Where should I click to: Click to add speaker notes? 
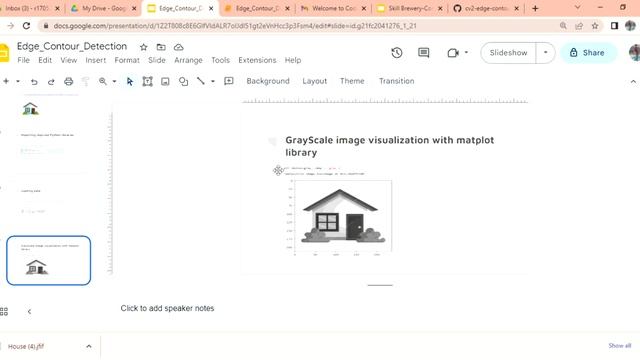point(167,308)
